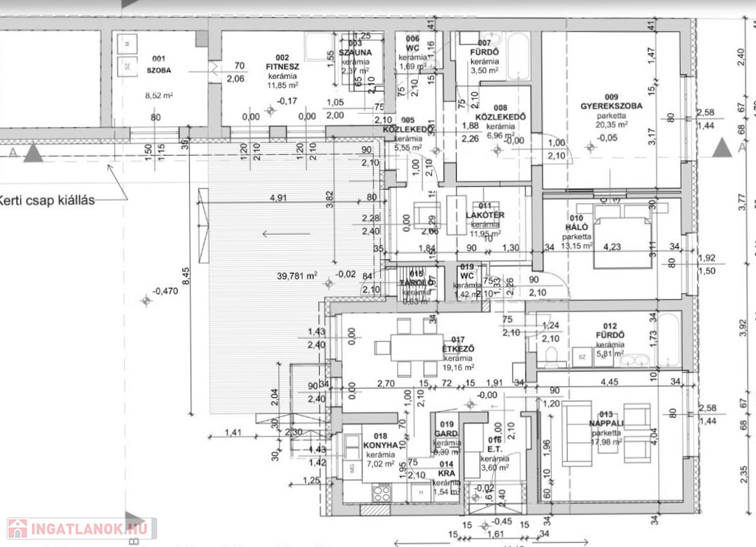Screen dimensions: 756x547
Task: Click the 009 GYEREKSZOBA room label
Action: tap(612, 106)
